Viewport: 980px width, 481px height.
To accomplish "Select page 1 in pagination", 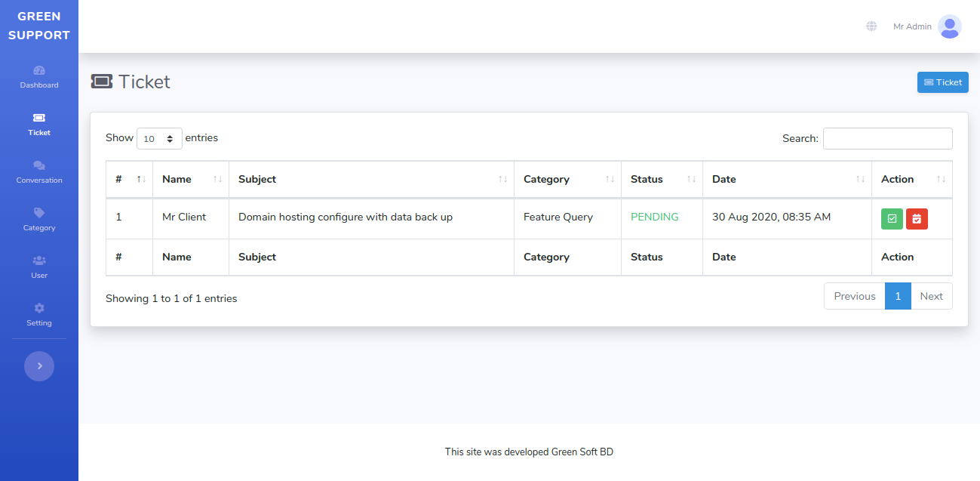I will 898,296.
